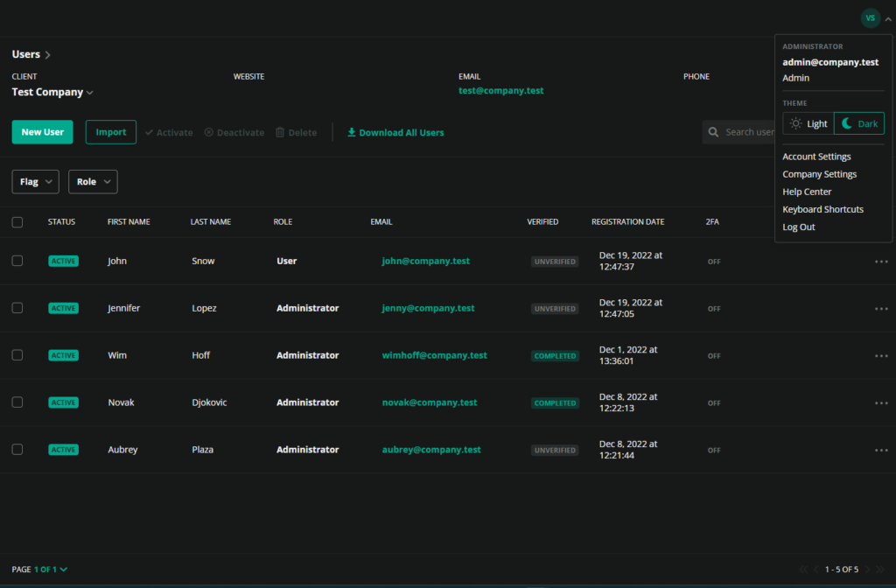The image size is (896, 588).
Task: Open jenny@company.test email link
Action: tap(428, 308)
